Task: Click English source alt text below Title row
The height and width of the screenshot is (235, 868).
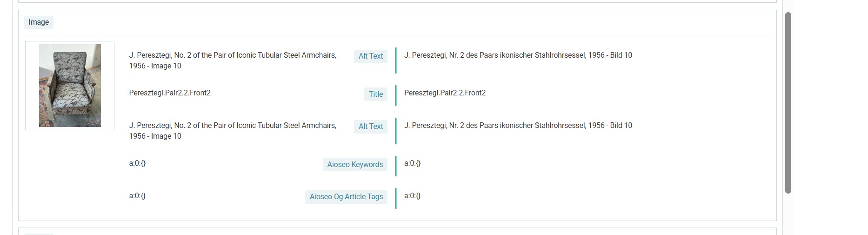Action: tap(233, 131)
